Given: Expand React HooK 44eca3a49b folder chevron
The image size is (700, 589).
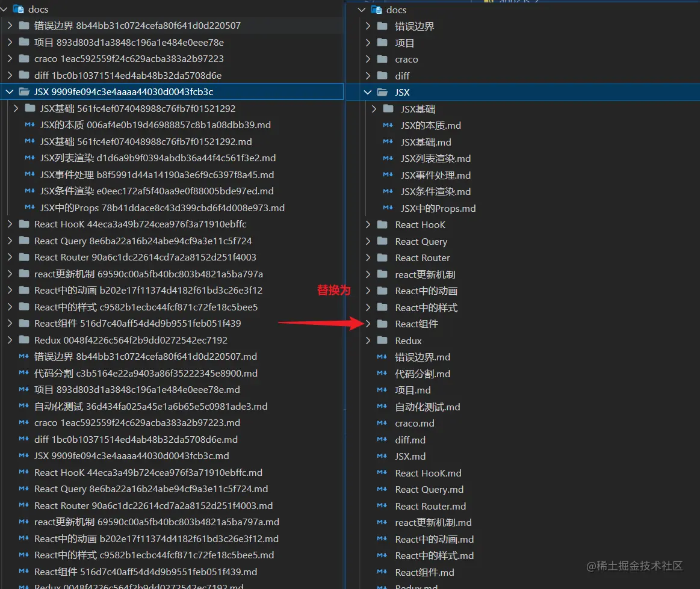Looking at the screenshot, I should pyautogui.click(x=10, y=224).
